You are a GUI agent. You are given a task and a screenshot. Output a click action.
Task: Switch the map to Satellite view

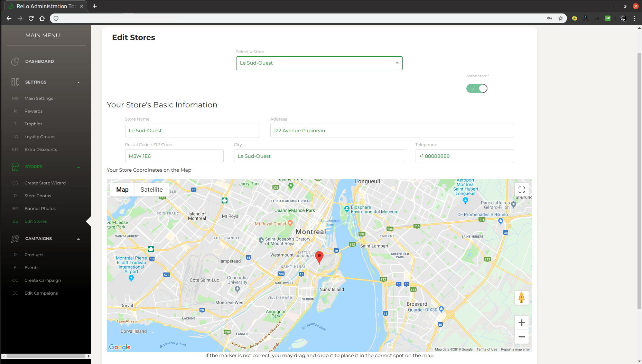151,189
